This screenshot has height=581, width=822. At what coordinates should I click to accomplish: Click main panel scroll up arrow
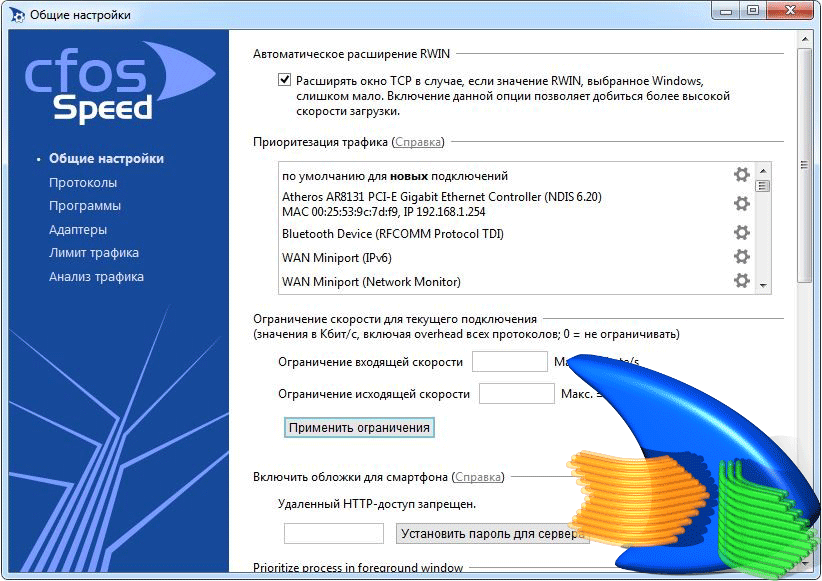(x=804, y=39)
